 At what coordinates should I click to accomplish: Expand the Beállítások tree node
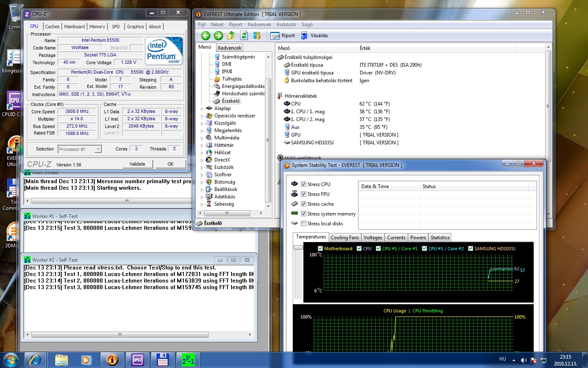202,190
